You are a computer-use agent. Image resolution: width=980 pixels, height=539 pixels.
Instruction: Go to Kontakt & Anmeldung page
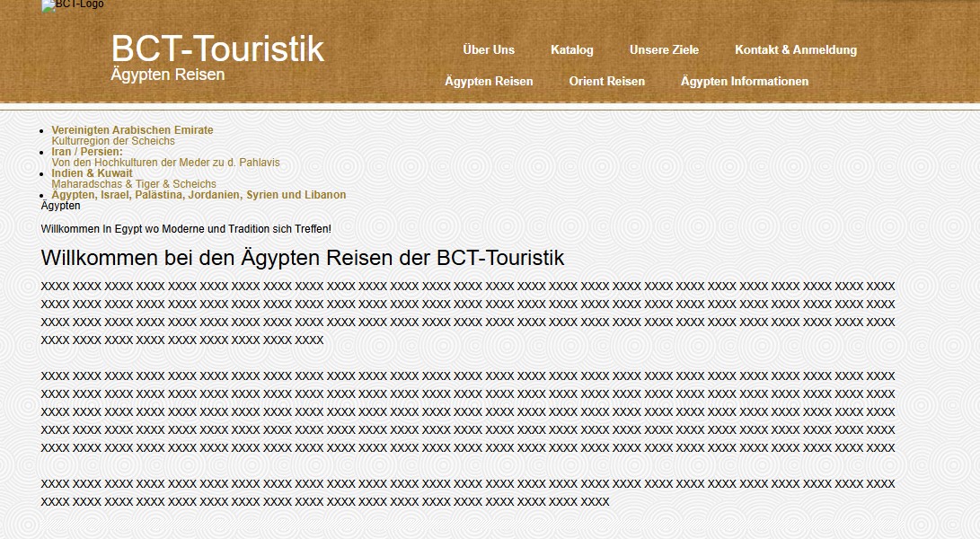[x=795, y=50]
